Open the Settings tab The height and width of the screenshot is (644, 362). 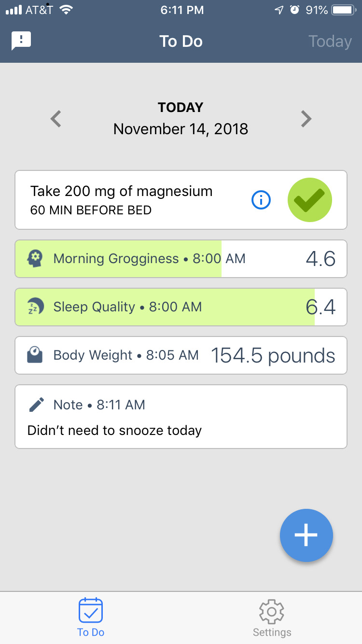coord(272,617)
